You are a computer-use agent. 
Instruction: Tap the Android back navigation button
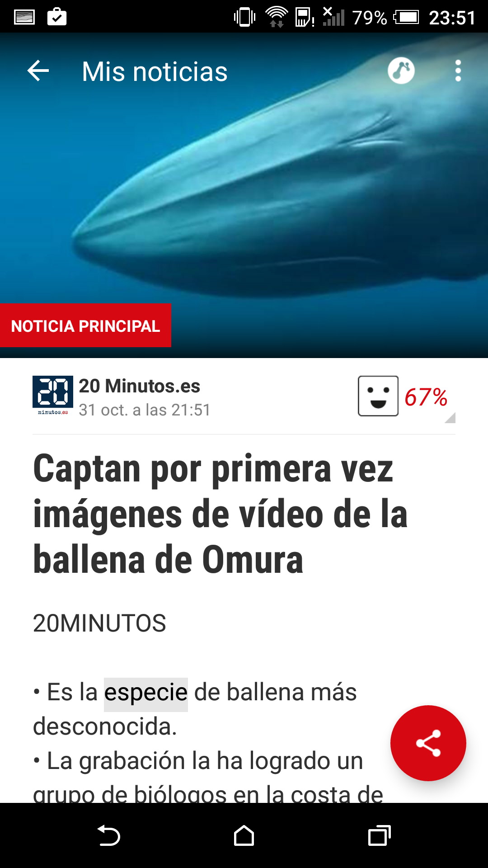(x=108, y=835)
